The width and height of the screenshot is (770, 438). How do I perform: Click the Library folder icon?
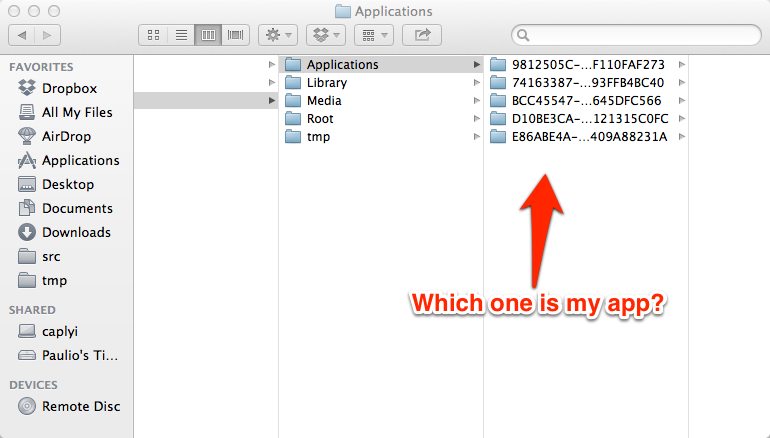pos(293,82)
